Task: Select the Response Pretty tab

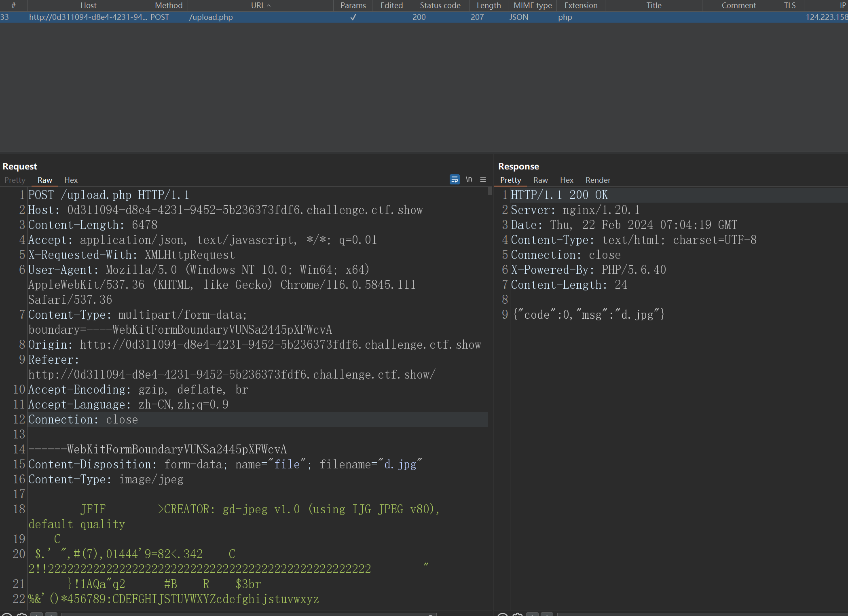Action: coord(510,180)
